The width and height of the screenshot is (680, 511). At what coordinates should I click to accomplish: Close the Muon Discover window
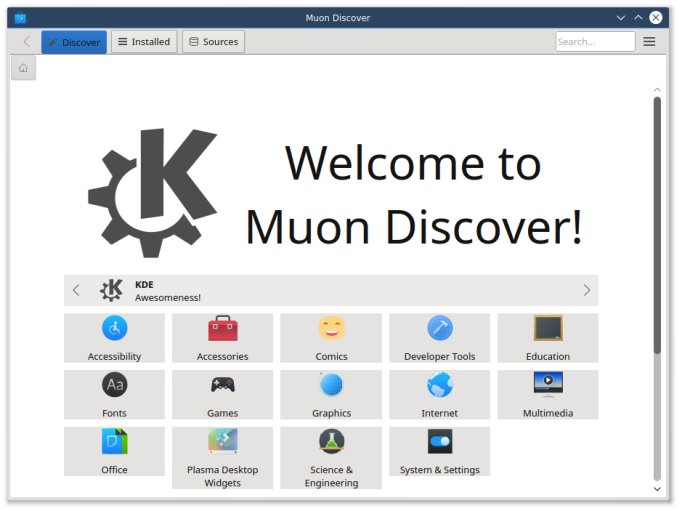pos(656,18)
